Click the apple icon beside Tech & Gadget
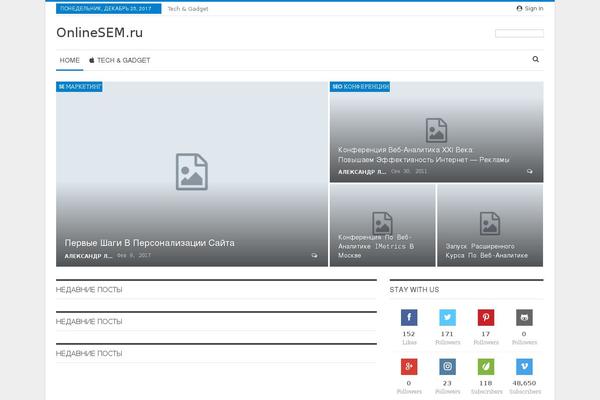Image resolution: width=600 pixels, height=400 pixels. click(91, 60)
